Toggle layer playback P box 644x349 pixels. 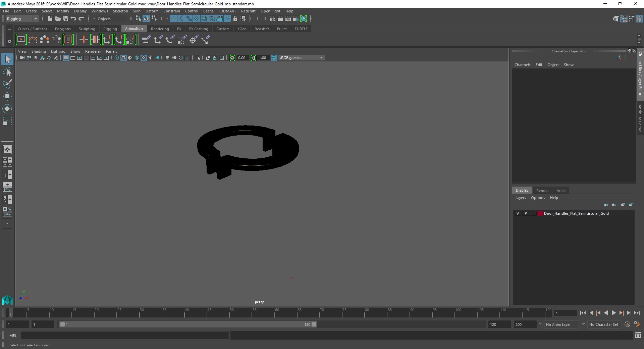(x=526, y=213)
